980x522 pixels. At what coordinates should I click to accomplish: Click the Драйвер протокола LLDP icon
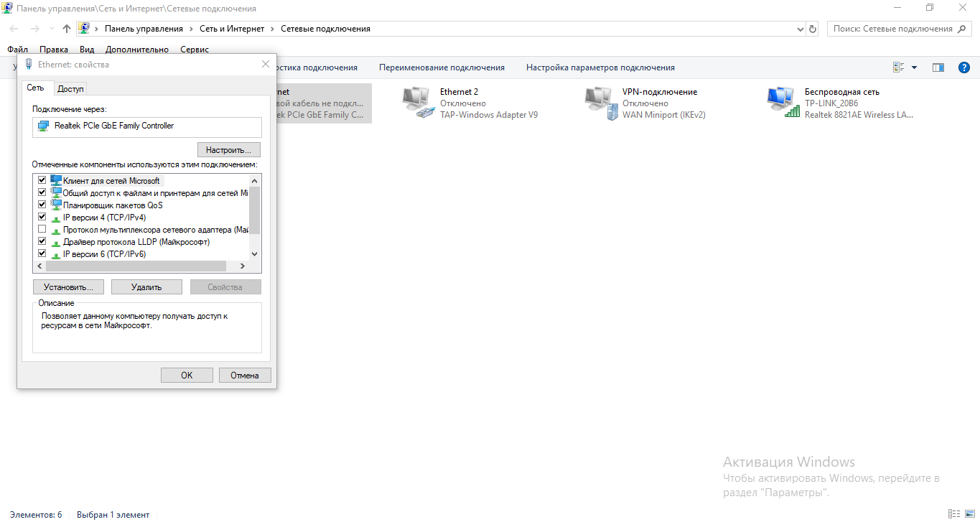(x=56, y=242)
